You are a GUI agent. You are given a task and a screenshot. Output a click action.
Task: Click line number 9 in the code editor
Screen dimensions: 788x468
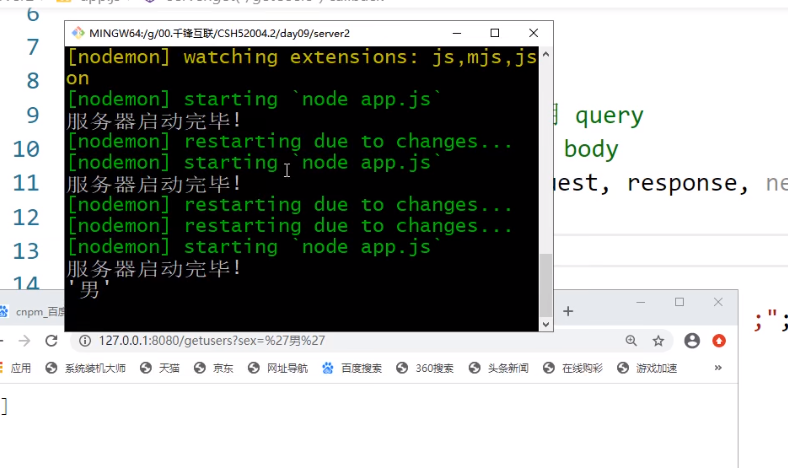(33, 115)
